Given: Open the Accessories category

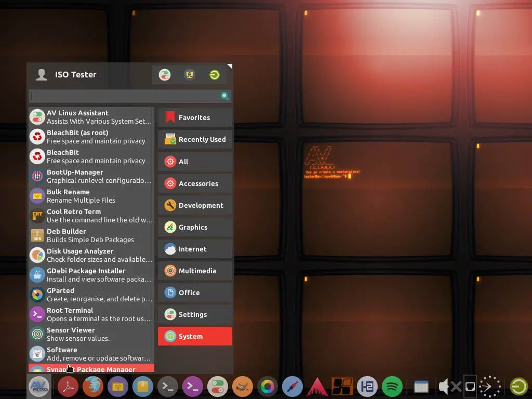Looking at the screenshot, I should tap(195, 183).
